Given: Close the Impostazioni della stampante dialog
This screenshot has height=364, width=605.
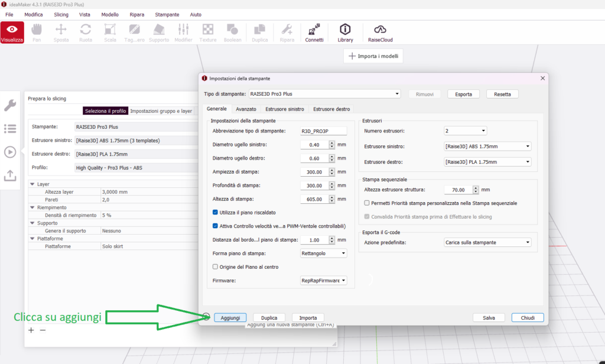Looking at the screenshot, I should tap(542, 78).
